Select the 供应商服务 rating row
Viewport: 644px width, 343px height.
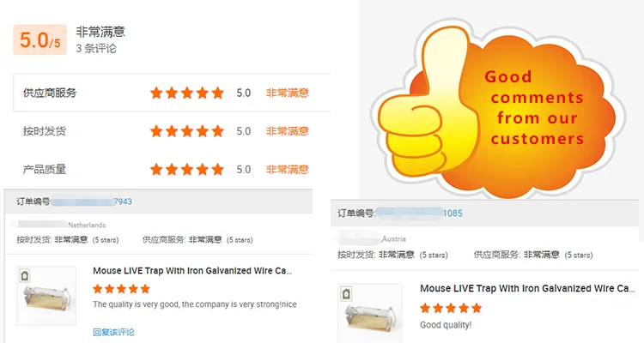(172, 93)
